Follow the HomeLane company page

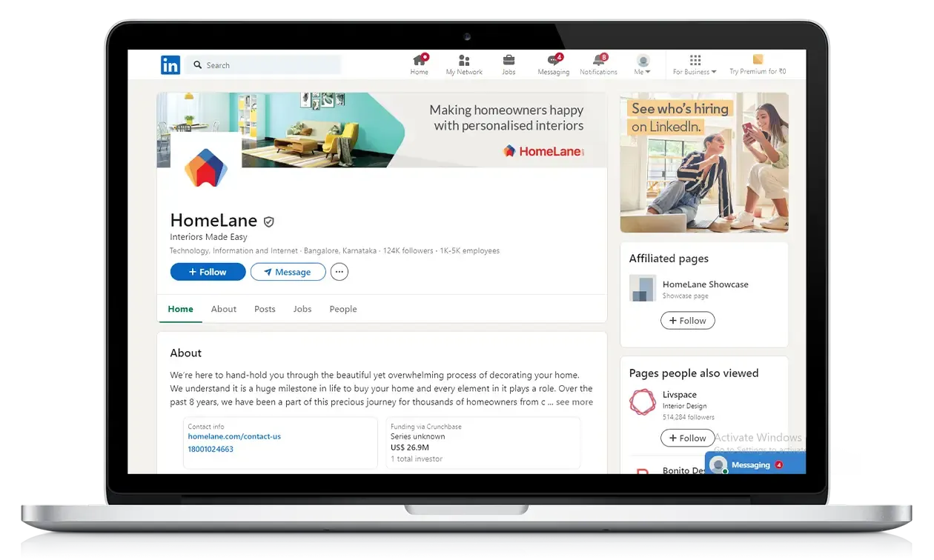[208, 272]
